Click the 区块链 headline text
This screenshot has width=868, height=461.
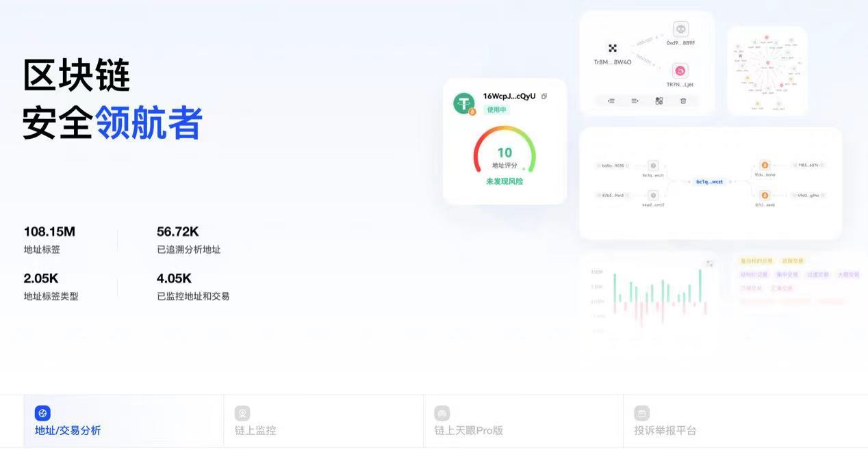(x=77, y=75)
